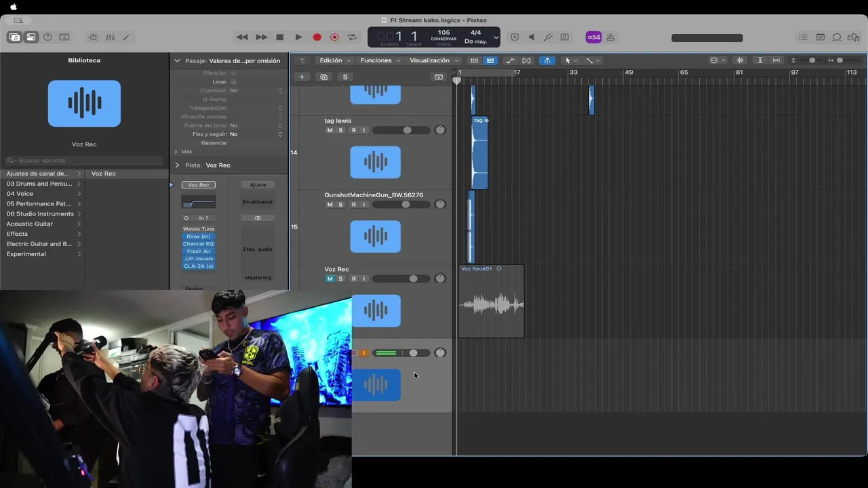Toggle Flex display in the tracks area
This screenshot has height=488, width=868.
click(x=526, y=60)
